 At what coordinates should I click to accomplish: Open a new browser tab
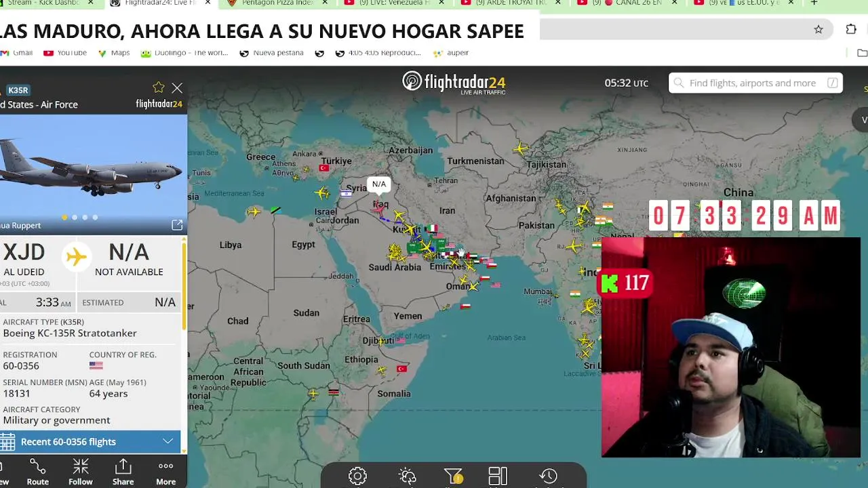814,3
